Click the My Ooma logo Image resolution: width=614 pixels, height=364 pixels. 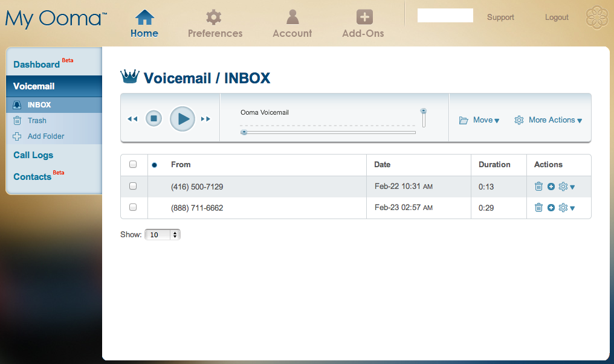pyautogui.click(x=56, y=19)
